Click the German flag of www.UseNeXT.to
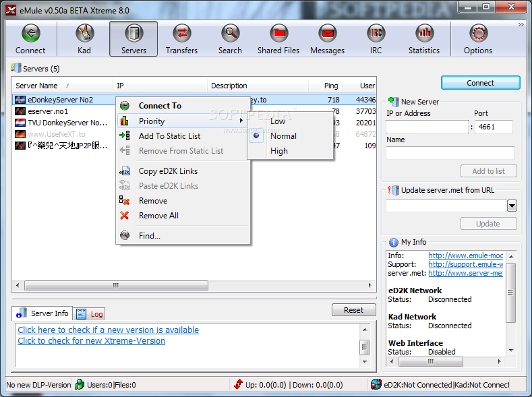 (20, 134)
